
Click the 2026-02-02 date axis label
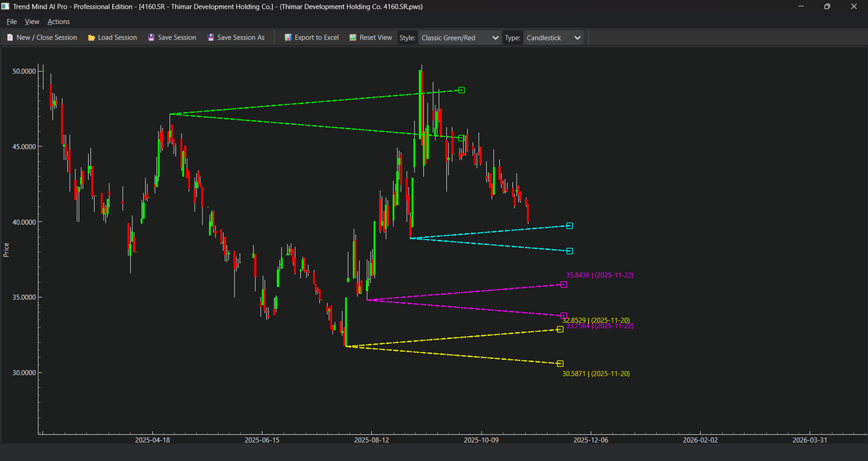pyautogui.click(x=700, y=439)
